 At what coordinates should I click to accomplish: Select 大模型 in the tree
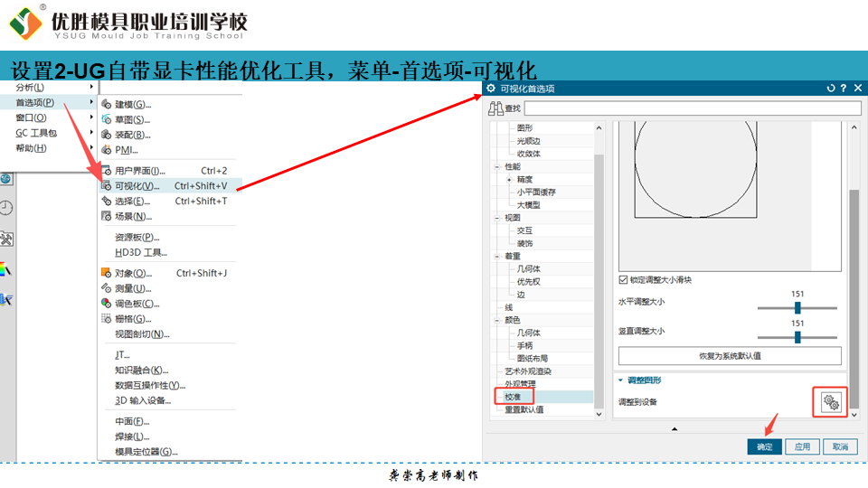click(528, 205)
